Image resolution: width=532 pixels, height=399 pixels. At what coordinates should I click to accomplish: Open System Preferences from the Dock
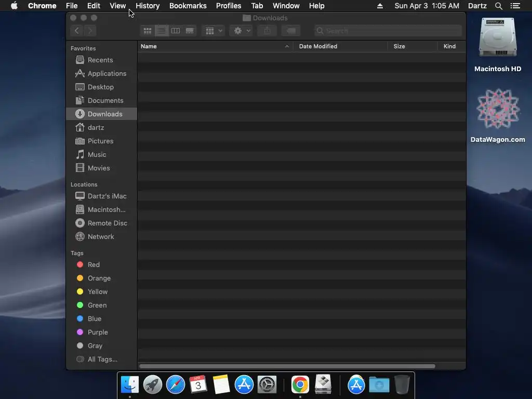point(267,385)
